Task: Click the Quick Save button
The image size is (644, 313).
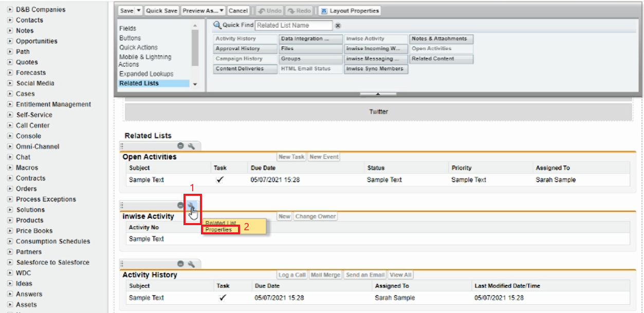Action: 161,11
